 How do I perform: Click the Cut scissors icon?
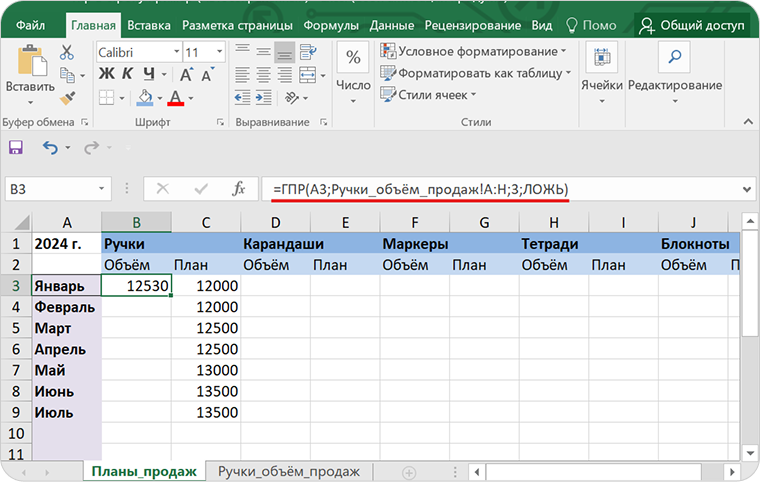coord(68,52)
